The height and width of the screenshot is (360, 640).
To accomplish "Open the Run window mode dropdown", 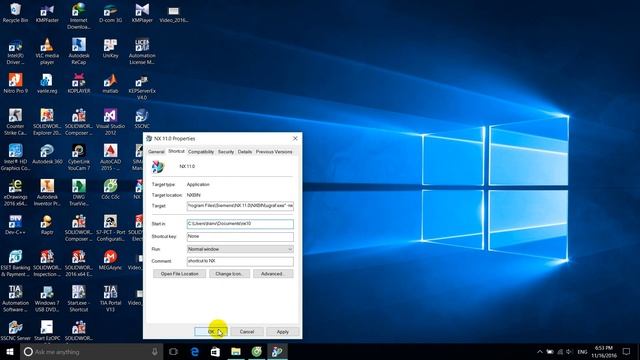I will 240,249.
